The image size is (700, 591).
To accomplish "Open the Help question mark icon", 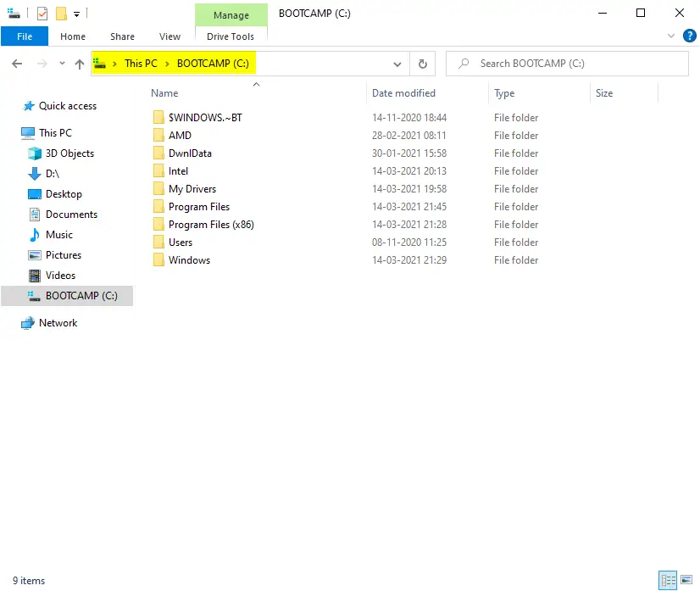I will tap(689, 36).
